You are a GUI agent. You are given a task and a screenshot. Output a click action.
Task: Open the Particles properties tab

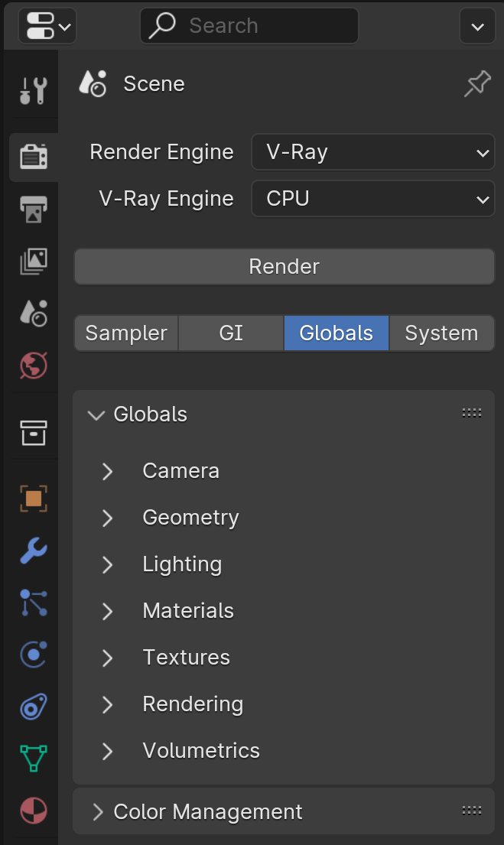33,603
